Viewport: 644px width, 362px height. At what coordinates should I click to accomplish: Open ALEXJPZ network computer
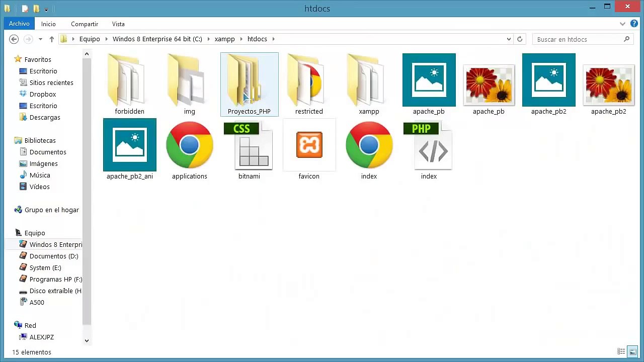click(41, 337)
